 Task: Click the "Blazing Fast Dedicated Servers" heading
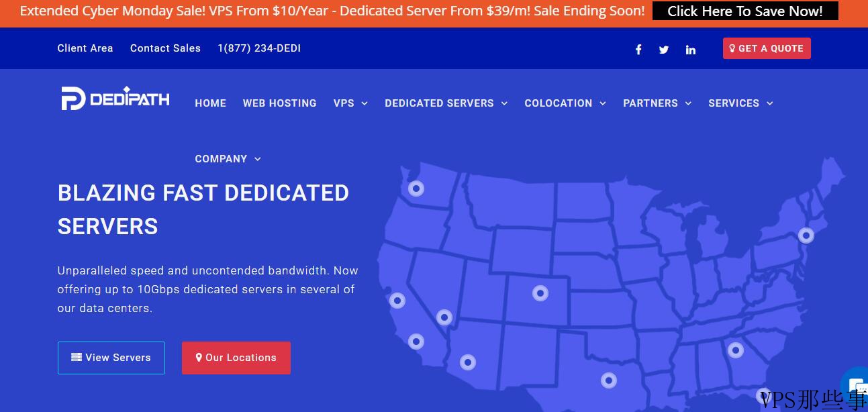tap(203, 209)
